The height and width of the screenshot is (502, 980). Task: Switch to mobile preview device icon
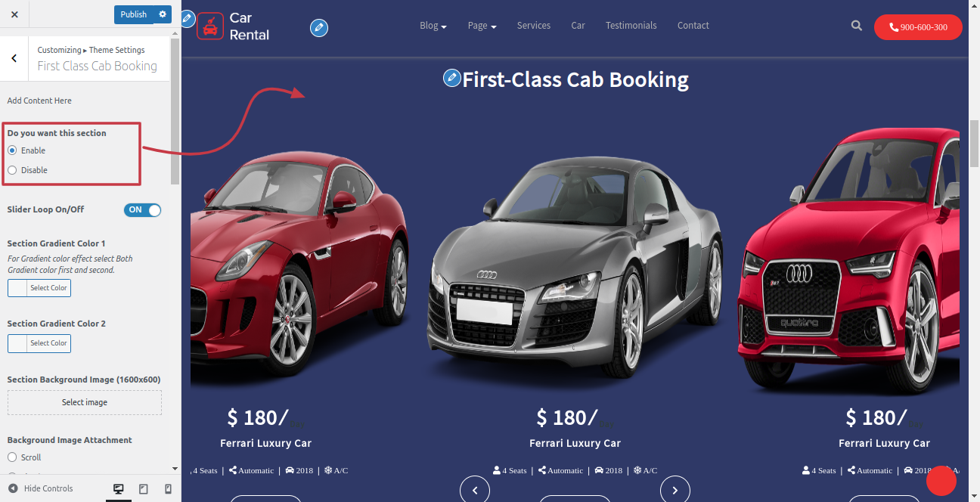click(169, 489)
